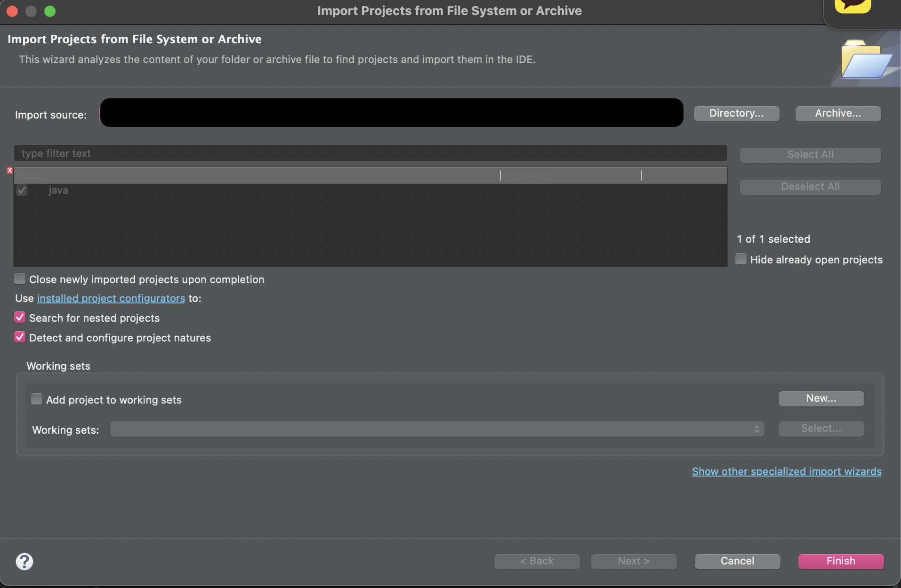The image size is (901, 588).
Task: Click the folder wizard banner icon
Action: pyautogui.click(x=865, y=60)
